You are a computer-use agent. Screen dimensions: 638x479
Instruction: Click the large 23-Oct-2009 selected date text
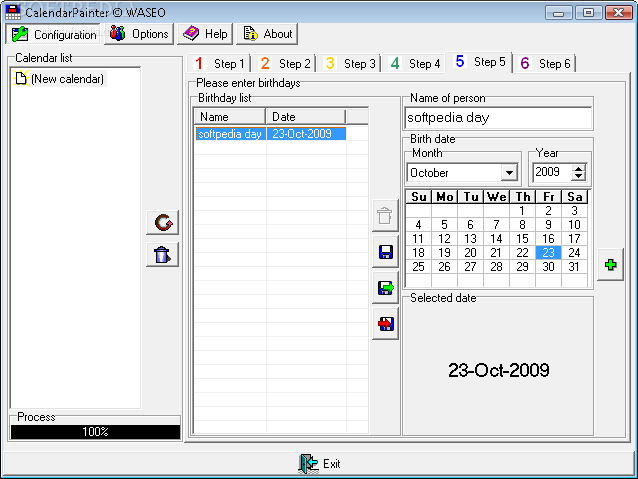tap(498, 370)
